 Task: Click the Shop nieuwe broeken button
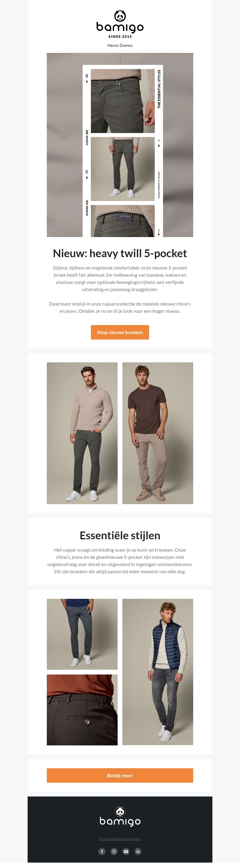[x=120, y=332]
